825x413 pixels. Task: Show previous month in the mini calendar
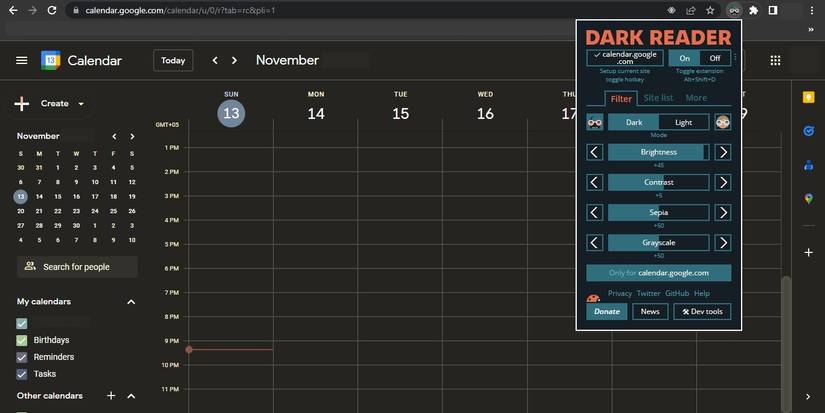tap(114, 136)
